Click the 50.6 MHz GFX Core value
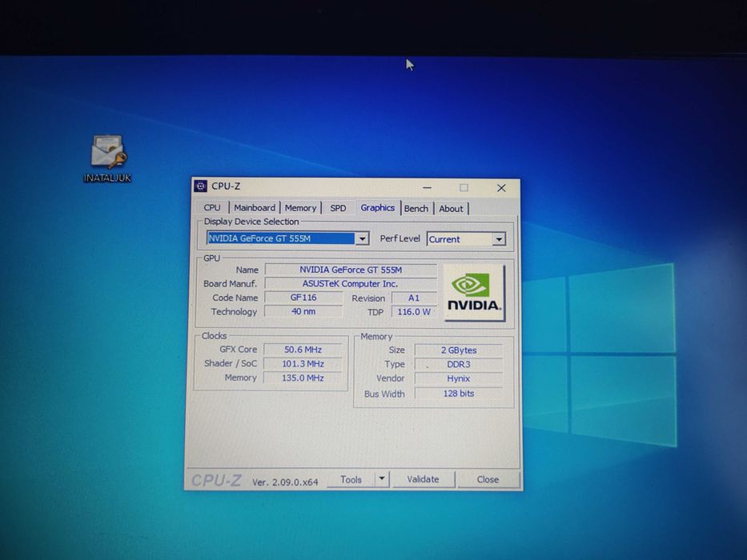Viewport: 747px width, 560px height. pos(303,350)
